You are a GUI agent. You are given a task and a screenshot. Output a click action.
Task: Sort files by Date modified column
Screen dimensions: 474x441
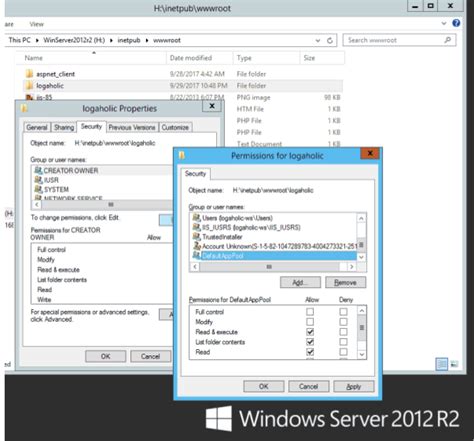(199, 58)
